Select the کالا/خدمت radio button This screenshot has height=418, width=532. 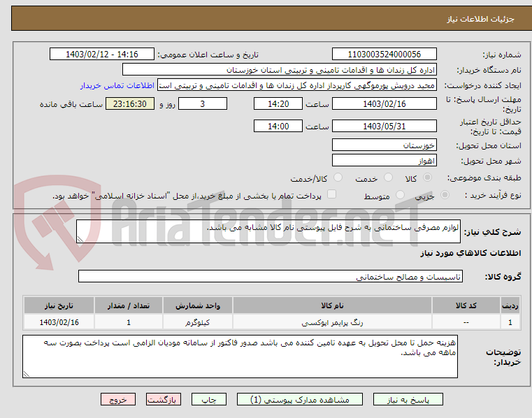click(x=338, y=177)
